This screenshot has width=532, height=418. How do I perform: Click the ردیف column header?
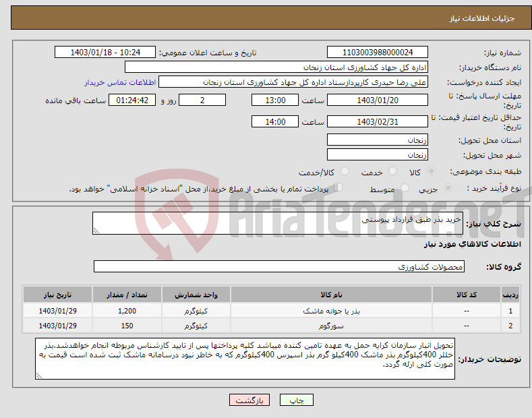[x=510, y=295]
